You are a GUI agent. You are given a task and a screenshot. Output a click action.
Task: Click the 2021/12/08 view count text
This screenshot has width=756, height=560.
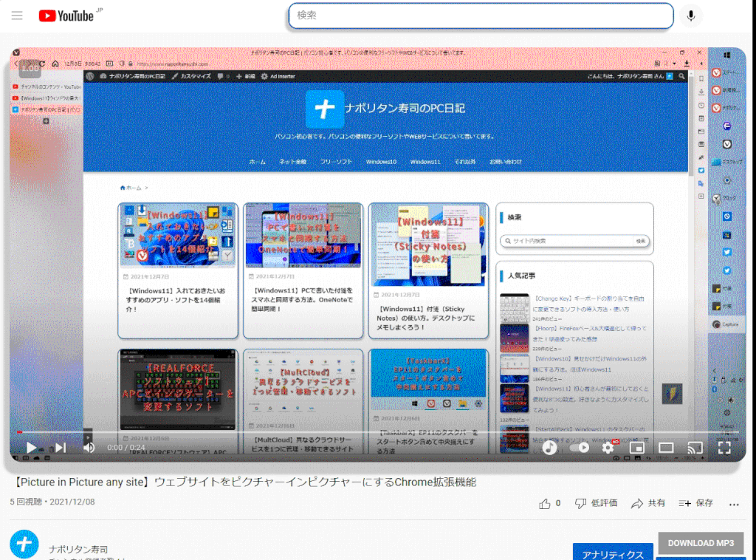pos(52,502)
